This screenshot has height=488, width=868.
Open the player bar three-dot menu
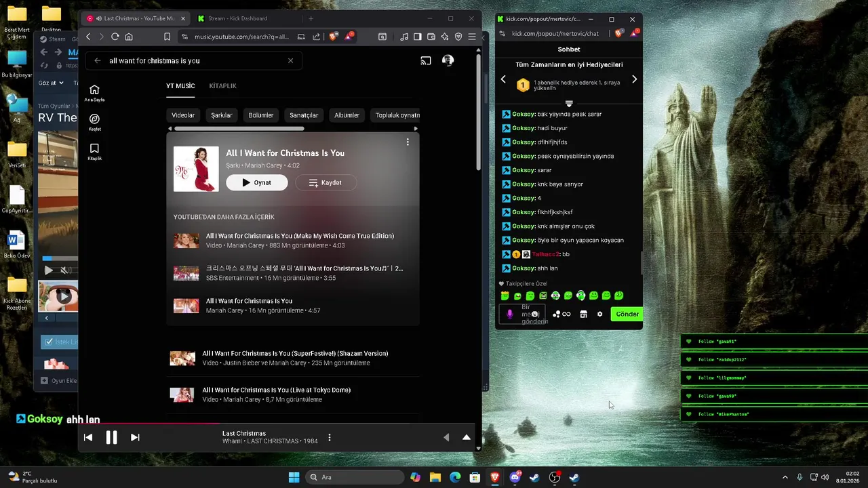coord(330,437)
